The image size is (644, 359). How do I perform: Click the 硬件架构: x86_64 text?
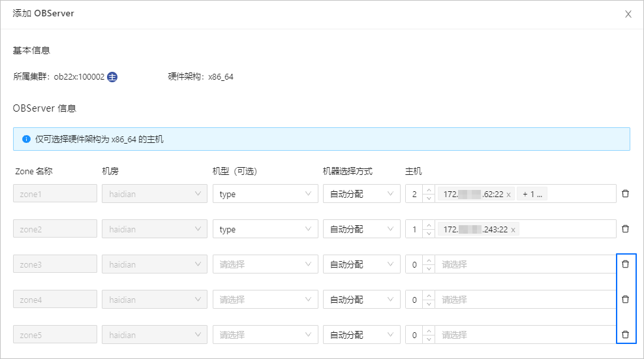(200, 77)
